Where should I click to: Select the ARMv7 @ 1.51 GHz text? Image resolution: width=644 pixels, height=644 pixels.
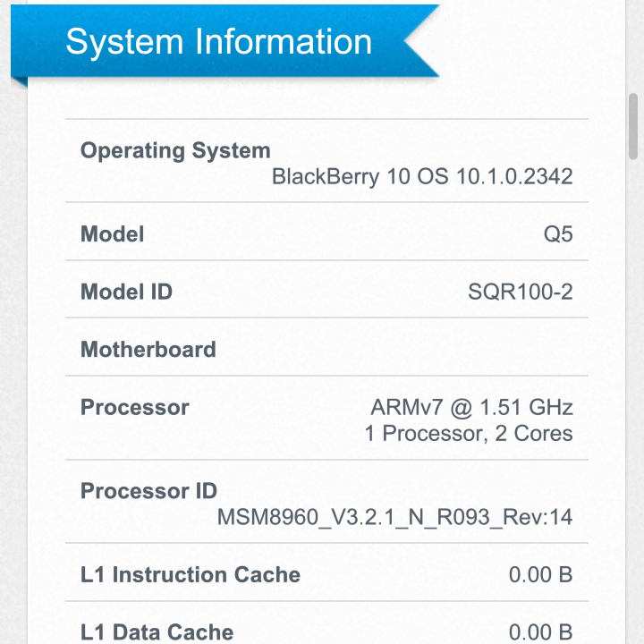[x=471, y=408]
